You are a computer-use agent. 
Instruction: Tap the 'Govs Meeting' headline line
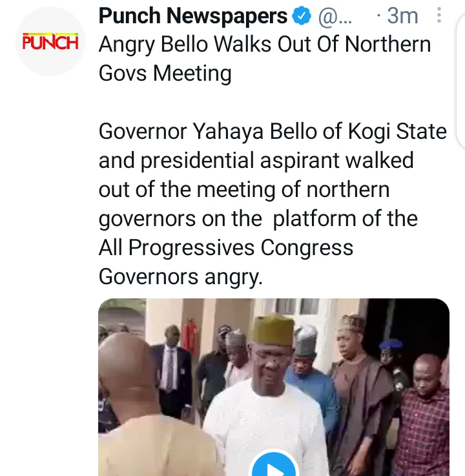(x=165, y=73)
